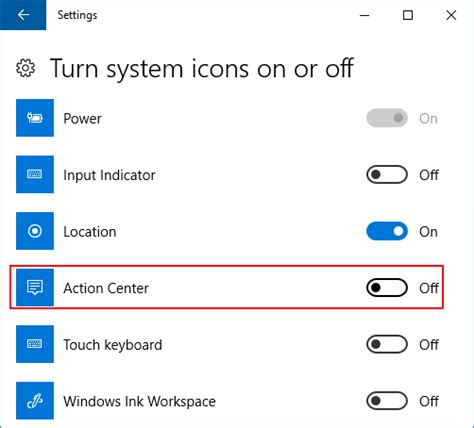
Task: Go back using the back arrow
Action: coord(23,15)
